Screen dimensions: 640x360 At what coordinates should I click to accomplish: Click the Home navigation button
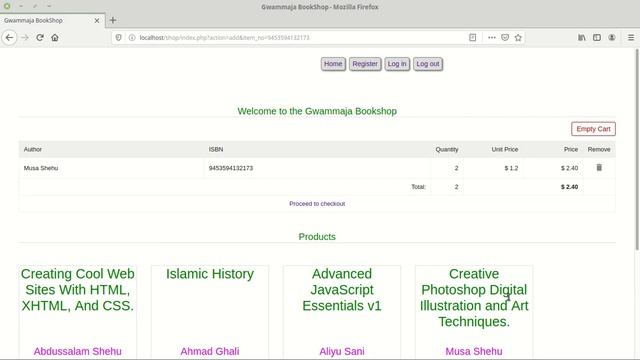click(x=333, y=64)
